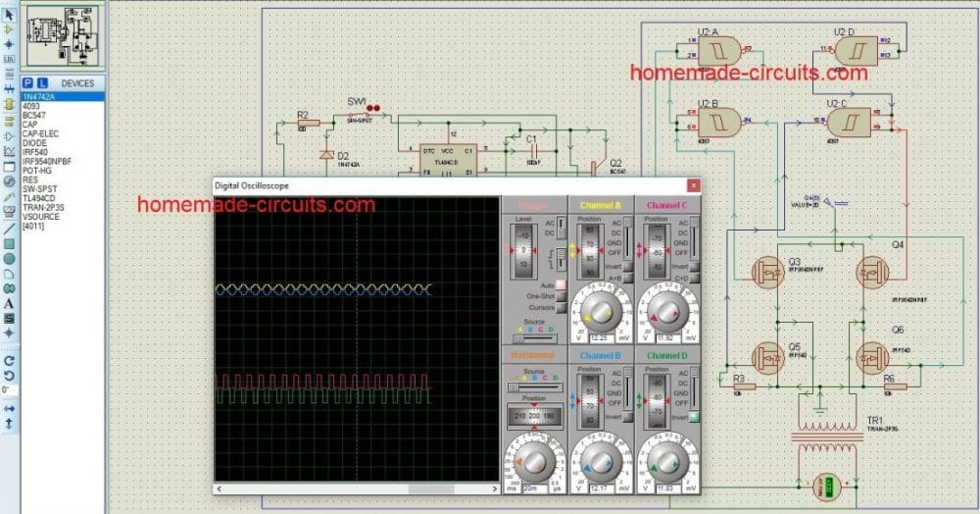Click the P pick devices button

[27, 83]
